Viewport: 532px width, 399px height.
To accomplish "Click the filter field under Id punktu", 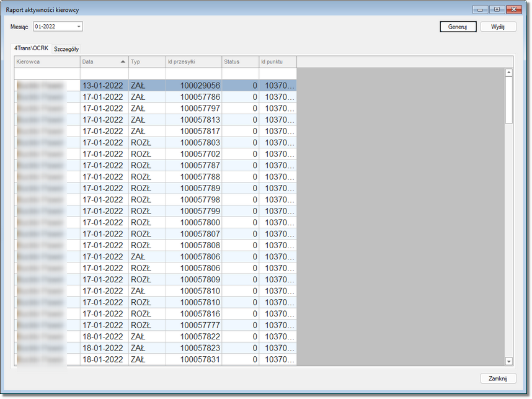I will click(278, 73).
